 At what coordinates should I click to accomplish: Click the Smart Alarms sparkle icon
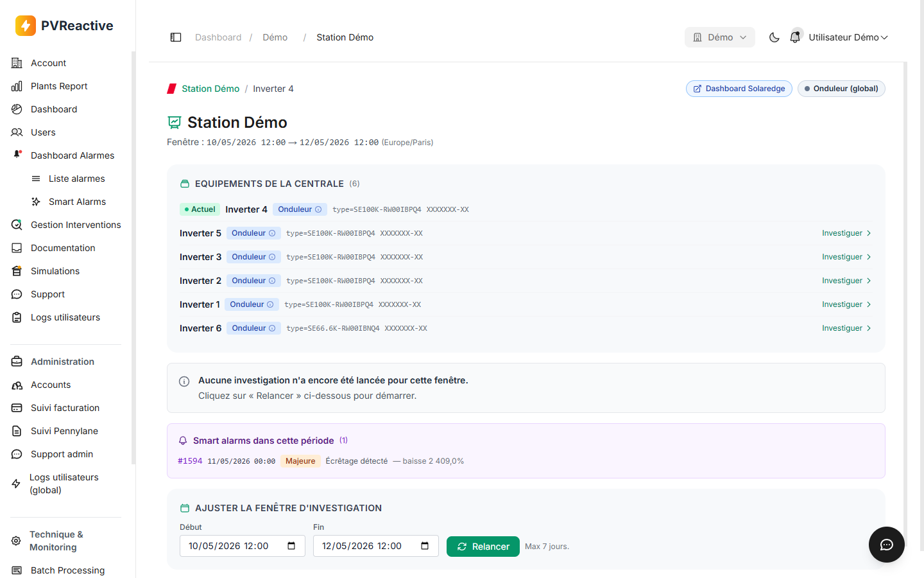pyautogui.click(x=36, y=202)
